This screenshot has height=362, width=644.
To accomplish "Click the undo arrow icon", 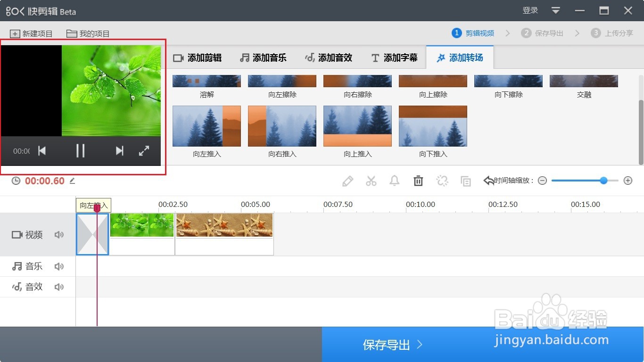I will pyautogui.click(x=489, y=179).
